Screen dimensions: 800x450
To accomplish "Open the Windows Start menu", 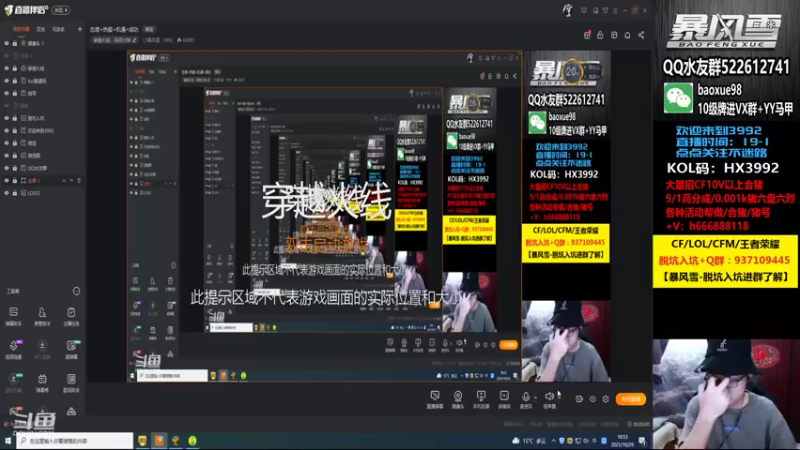I will click(8, 440).
